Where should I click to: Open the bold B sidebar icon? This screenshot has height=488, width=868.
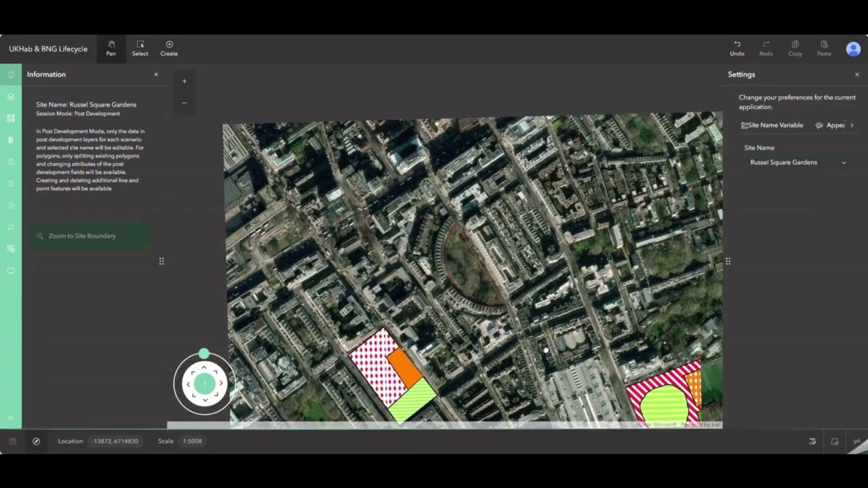11,140
